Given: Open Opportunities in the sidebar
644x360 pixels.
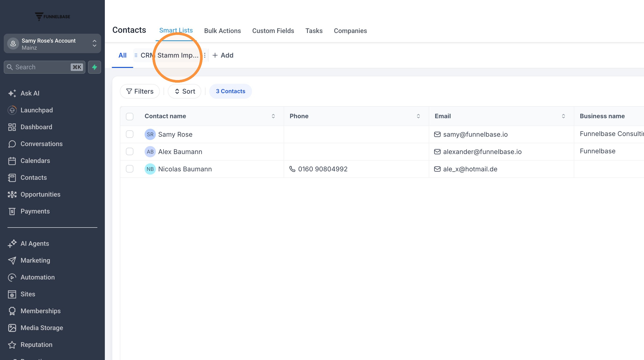Looking at the screenshot, I should pyautogui.click(x=34, y=195).
